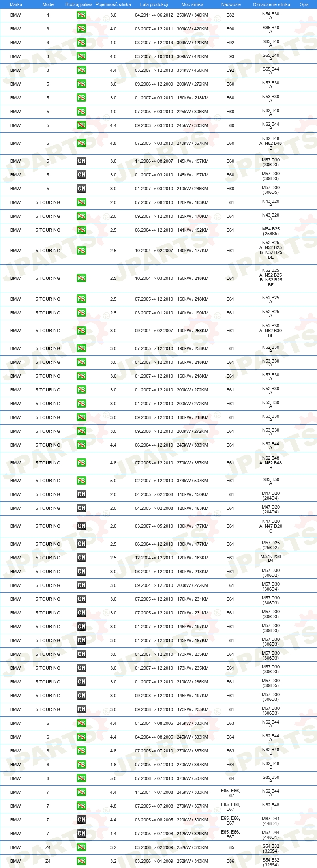The height and width of the screenshot is (868, 317).
Task: Select the petrol icon for the 331kW / 450KM row
Action: pyautogui.click(x=81, y=70)
